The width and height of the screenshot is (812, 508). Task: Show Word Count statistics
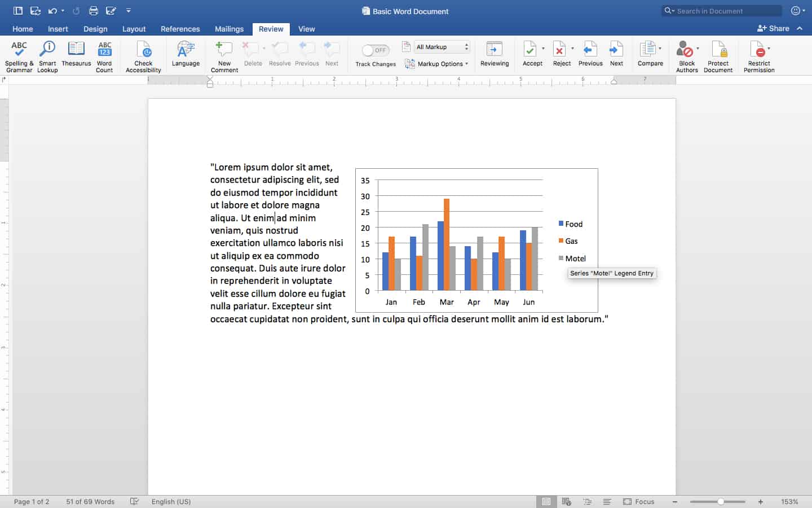pos(104,56)
